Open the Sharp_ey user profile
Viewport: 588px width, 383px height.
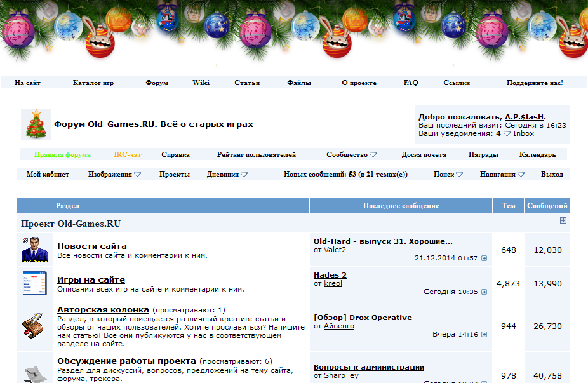click(x=341, y=375)
